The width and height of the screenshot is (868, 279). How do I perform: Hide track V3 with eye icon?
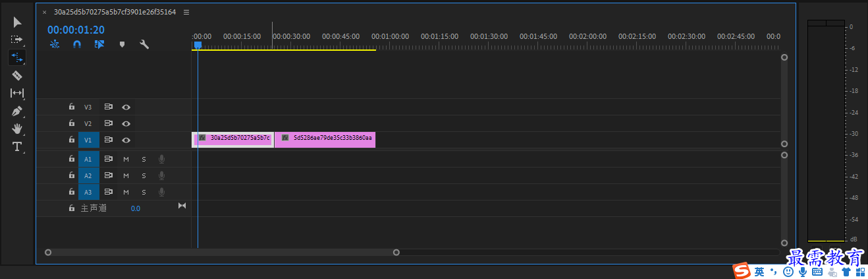click(126, 107)
